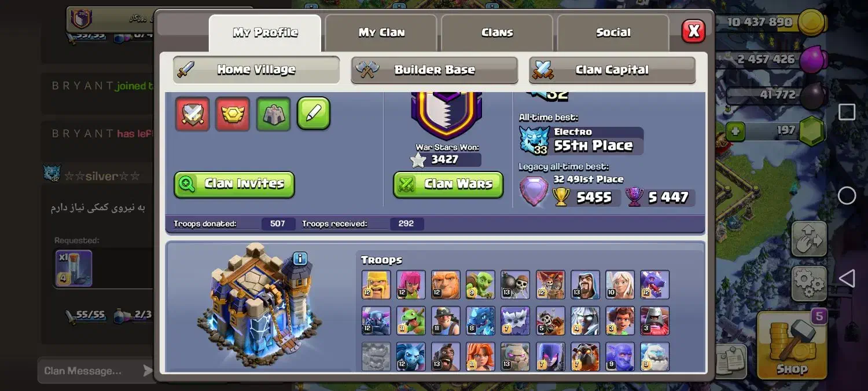Screen dimensions: 868x391
Task: Select the red crossed swords shield badge
Action: [x=192, y=114]
